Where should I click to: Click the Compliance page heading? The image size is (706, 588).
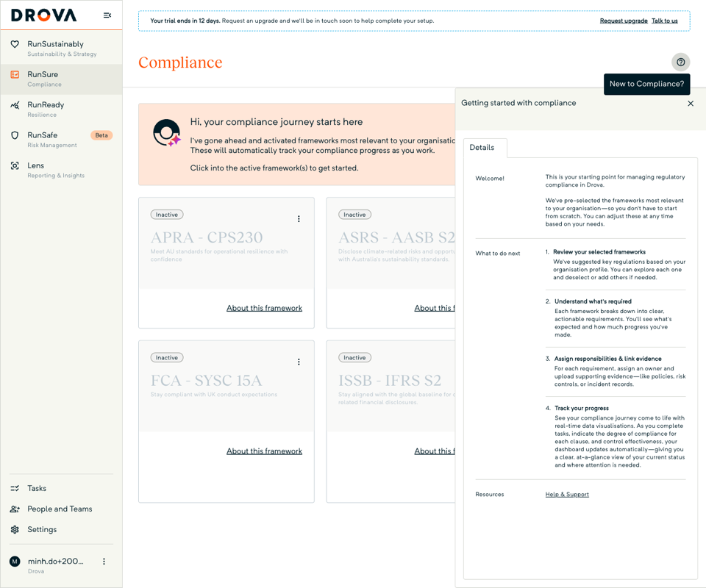(x=180, y=62)
